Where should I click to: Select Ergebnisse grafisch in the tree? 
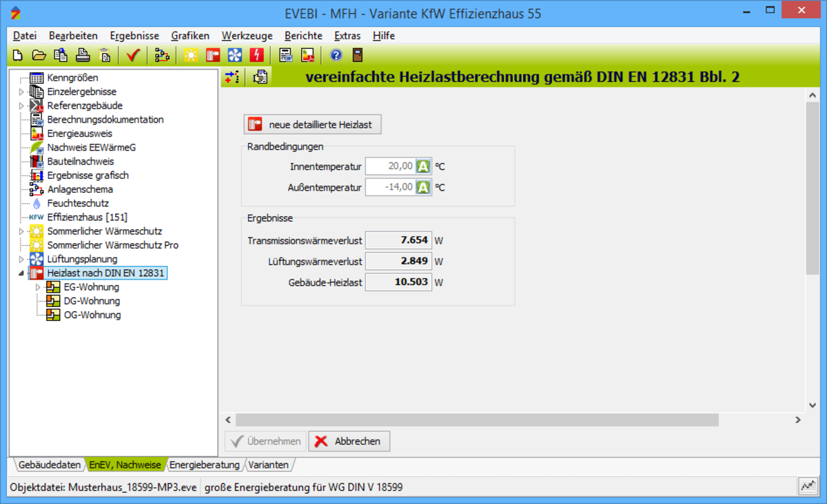pos(88,176)
